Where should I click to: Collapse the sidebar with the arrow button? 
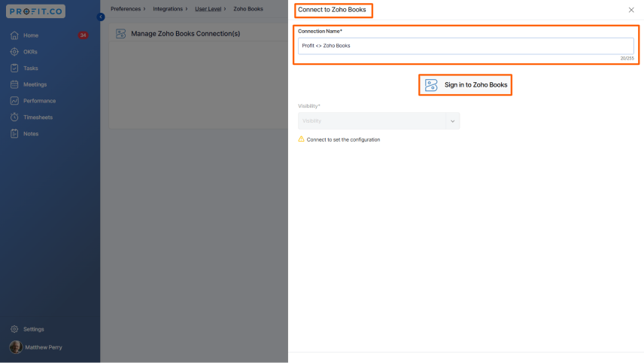101,17
